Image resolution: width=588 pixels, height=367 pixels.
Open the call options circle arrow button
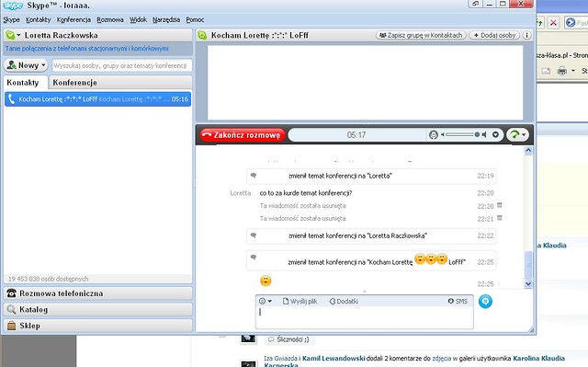point(495,134)
